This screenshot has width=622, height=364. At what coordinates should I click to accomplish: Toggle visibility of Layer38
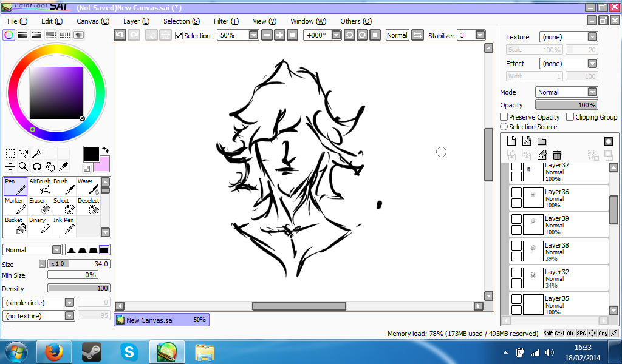tap(516, 246)
